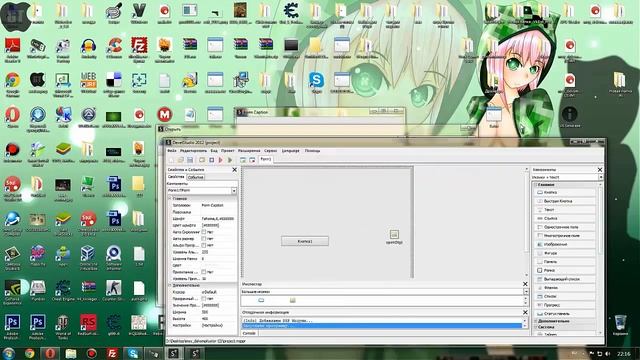
Task: Select the Выпадающий список component
Action: click(x=564, y=279)
